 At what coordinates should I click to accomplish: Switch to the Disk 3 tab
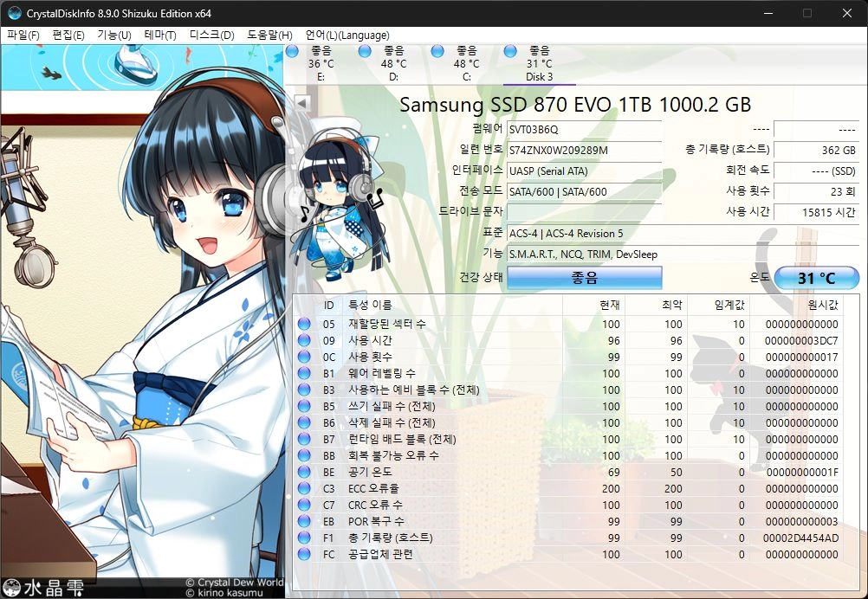[x=539, y=64]
